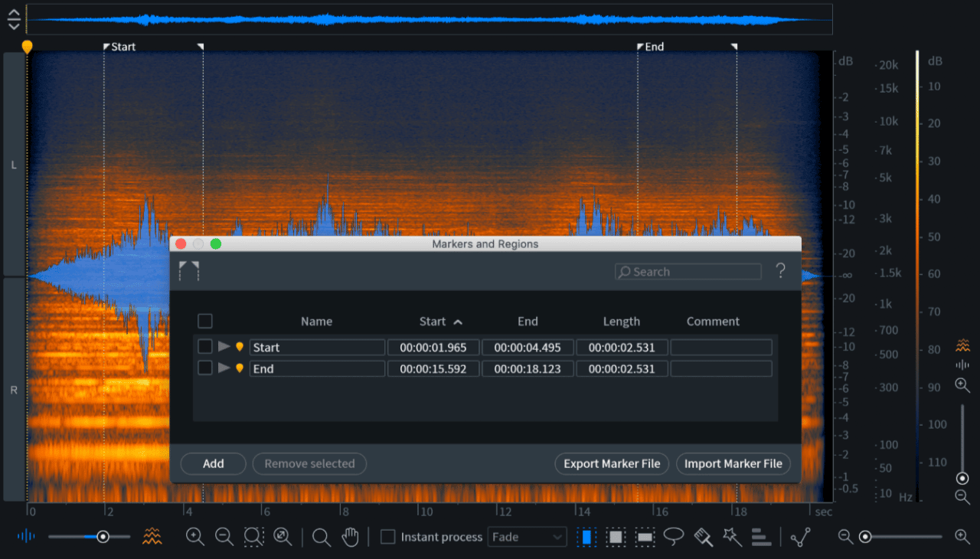Viewport: 980px width, 559px height.
Task: Select the Magic Wand tool
Action: click(733, 537)
